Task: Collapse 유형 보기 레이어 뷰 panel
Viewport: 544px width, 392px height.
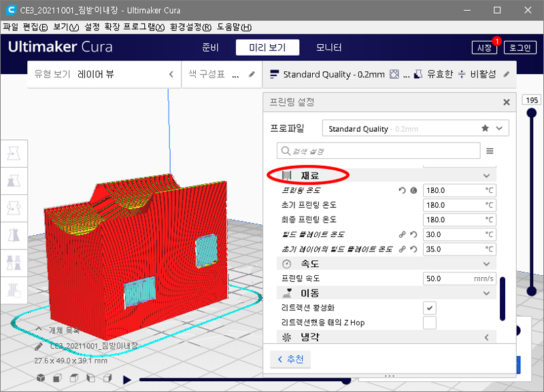Action: (171, 74)
